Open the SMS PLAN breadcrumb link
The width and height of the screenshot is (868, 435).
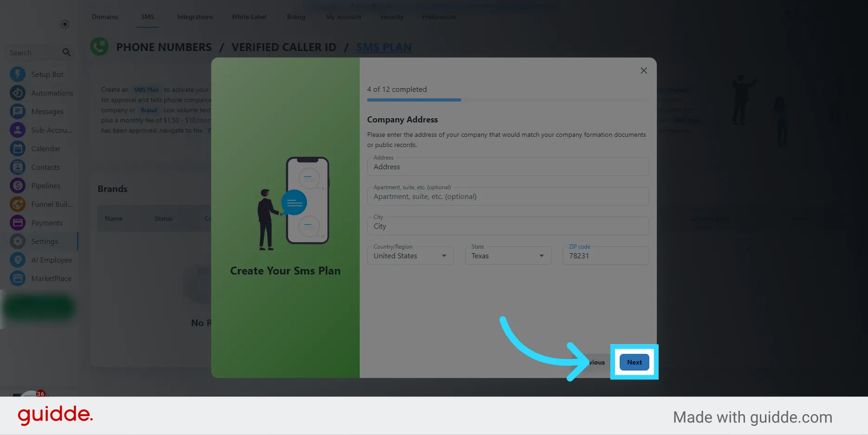coord(384,47)
